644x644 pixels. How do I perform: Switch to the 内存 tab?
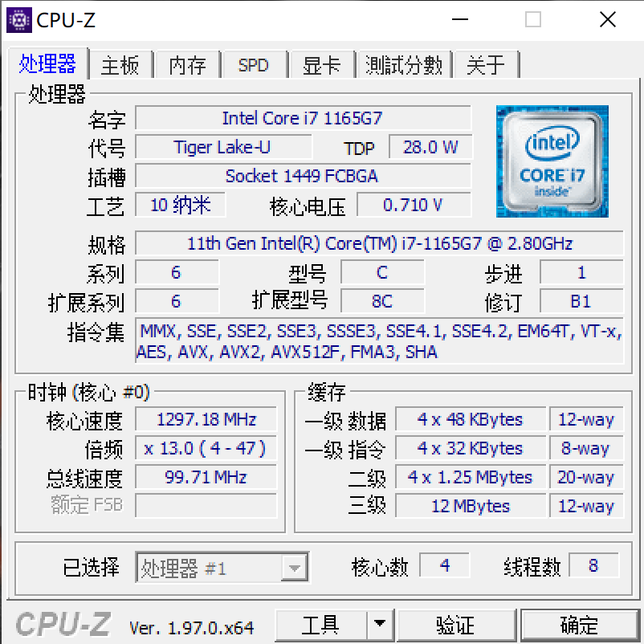point(187,65)
